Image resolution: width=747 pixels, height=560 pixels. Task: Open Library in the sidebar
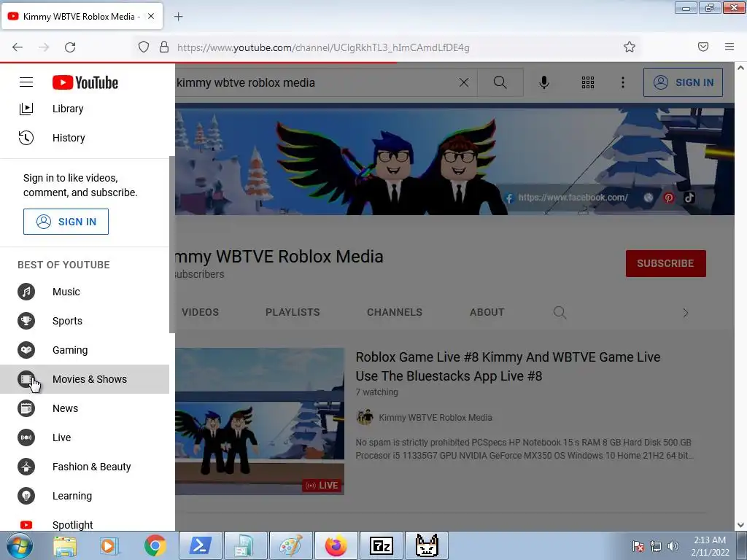click(x=85, y=109)
